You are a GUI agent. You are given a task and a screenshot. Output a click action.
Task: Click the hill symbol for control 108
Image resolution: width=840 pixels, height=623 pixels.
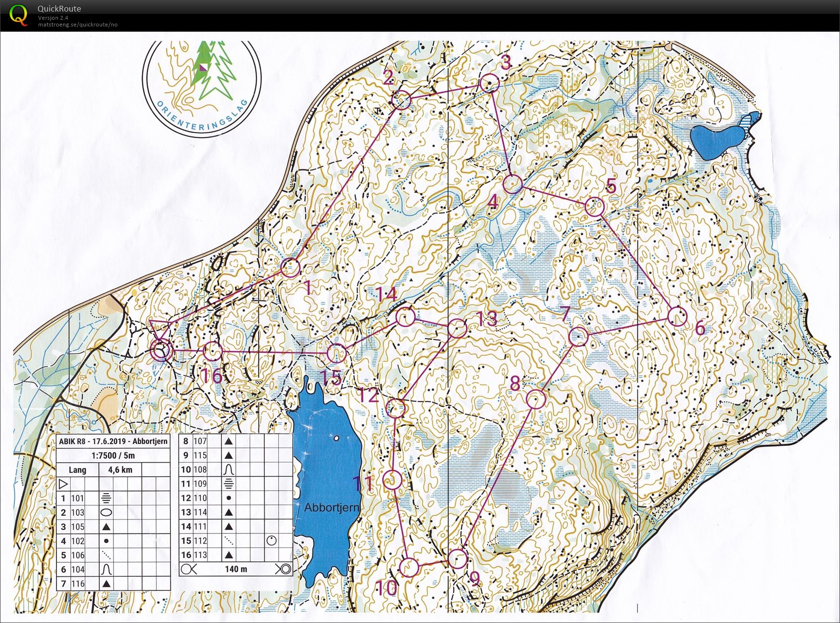[229, 469]
